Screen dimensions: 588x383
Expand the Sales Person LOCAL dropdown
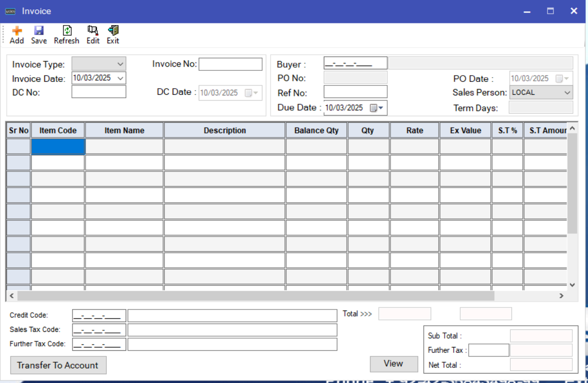(x=567, y=93)
